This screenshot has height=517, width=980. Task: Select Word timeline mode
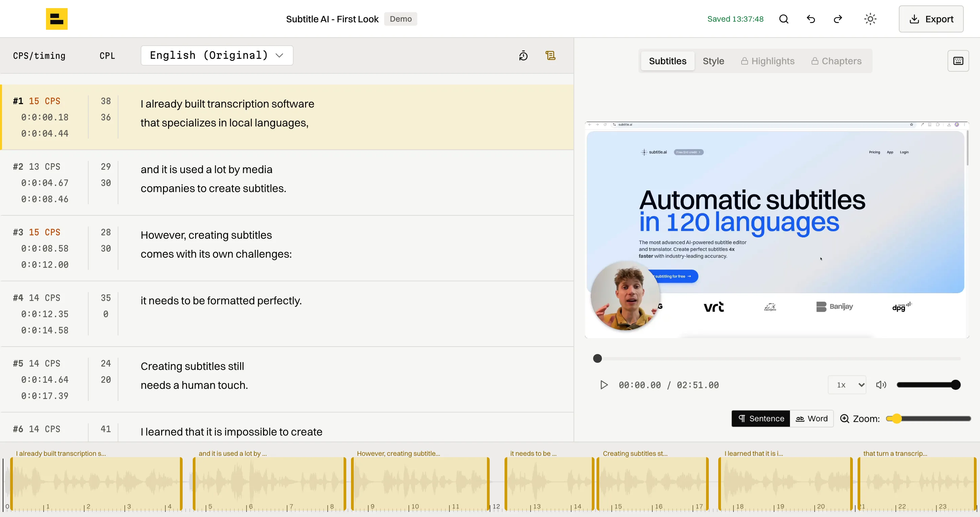pos(812,419)
